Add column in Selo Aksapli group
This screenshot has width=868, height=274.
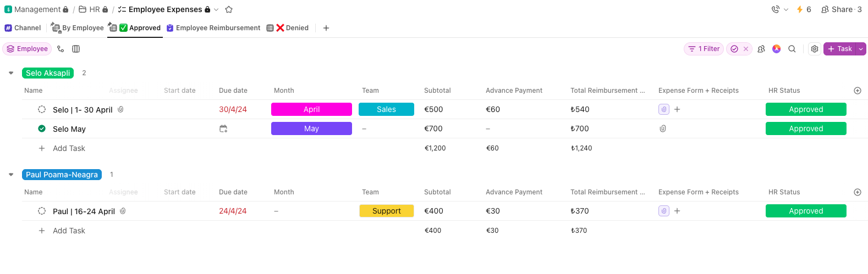[x=857, y=91]
